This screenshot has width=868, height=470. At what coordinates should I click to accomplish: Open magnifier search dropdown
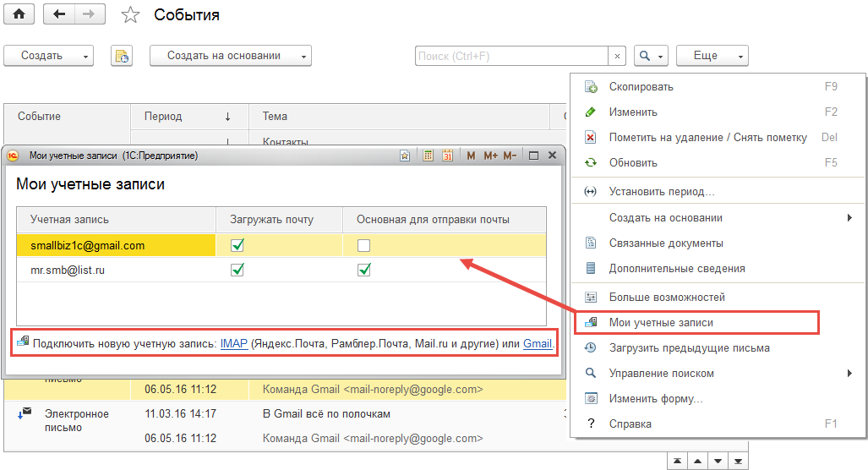coord(651,56)
